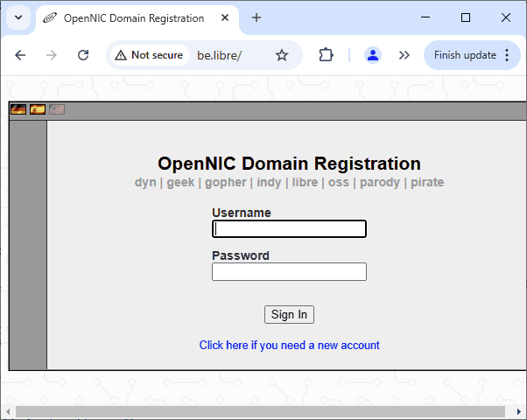Maximize the Chrome window

[466, 17]
